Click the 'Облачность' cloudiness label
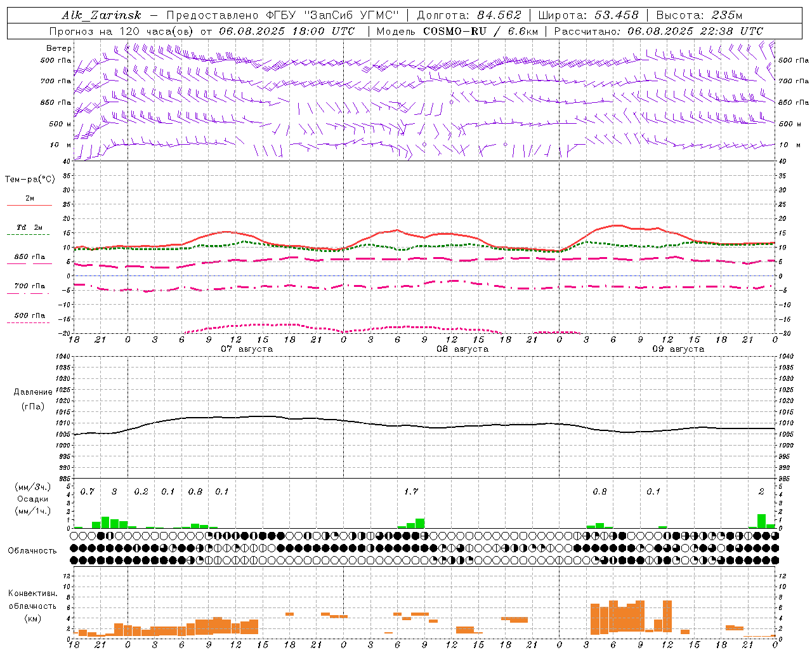Image resolution: width=812 pixels, height=650 pixels. click(x=32, y=550)
